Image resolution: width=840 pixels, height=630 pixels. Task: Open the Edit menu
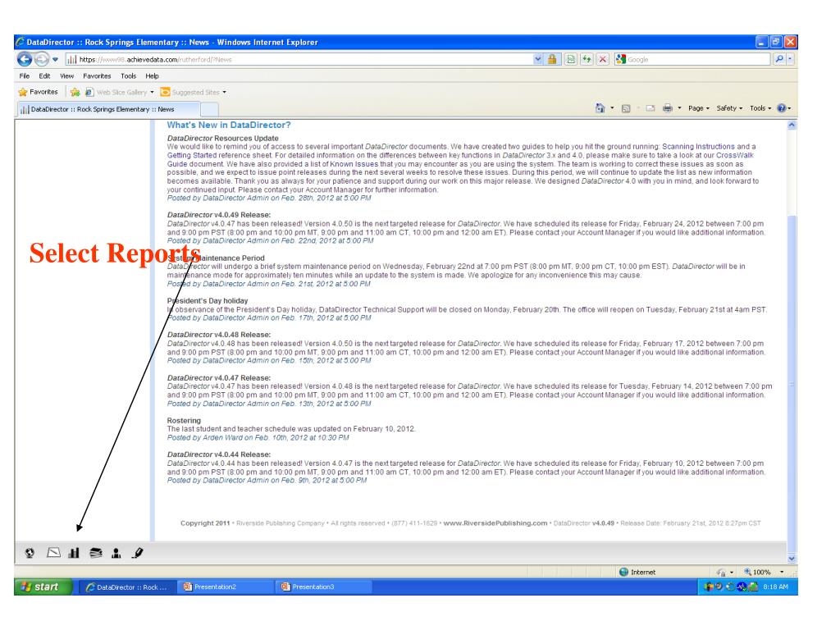point(44,76)
